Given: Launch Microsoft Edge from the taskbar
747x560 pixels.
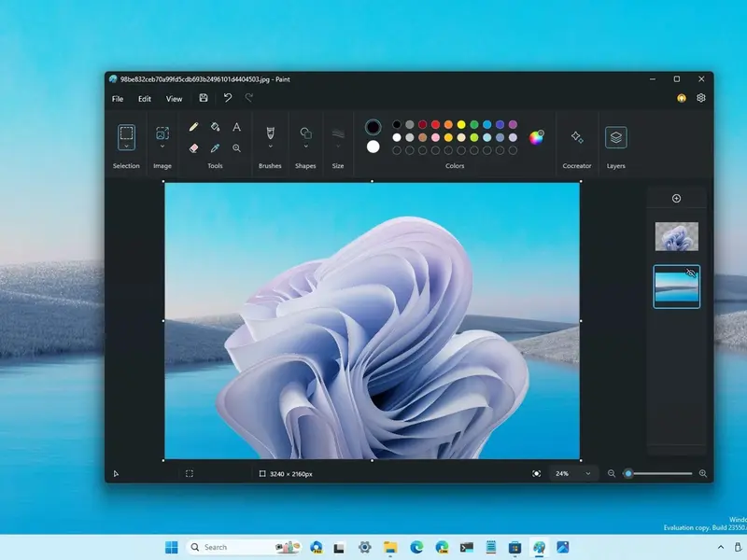Looking at the screenshot, I should [416, 547].
